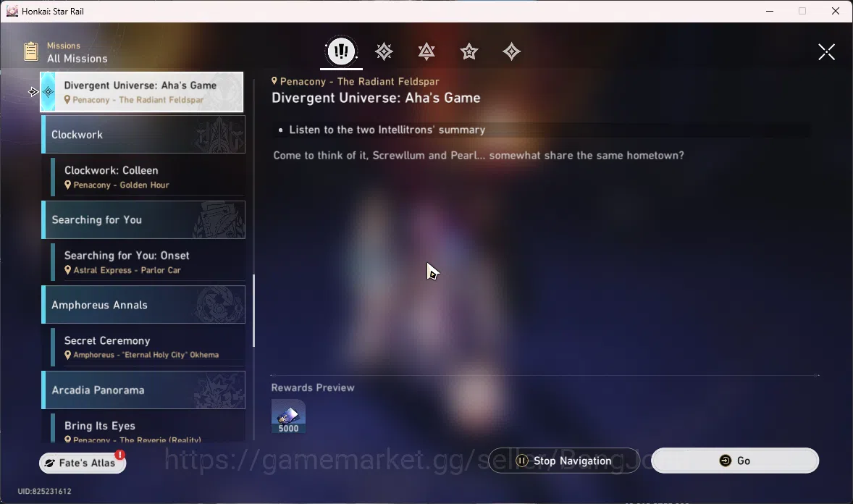
Task: Open Fate's Atlas button
Action: (x=82, y=463)
